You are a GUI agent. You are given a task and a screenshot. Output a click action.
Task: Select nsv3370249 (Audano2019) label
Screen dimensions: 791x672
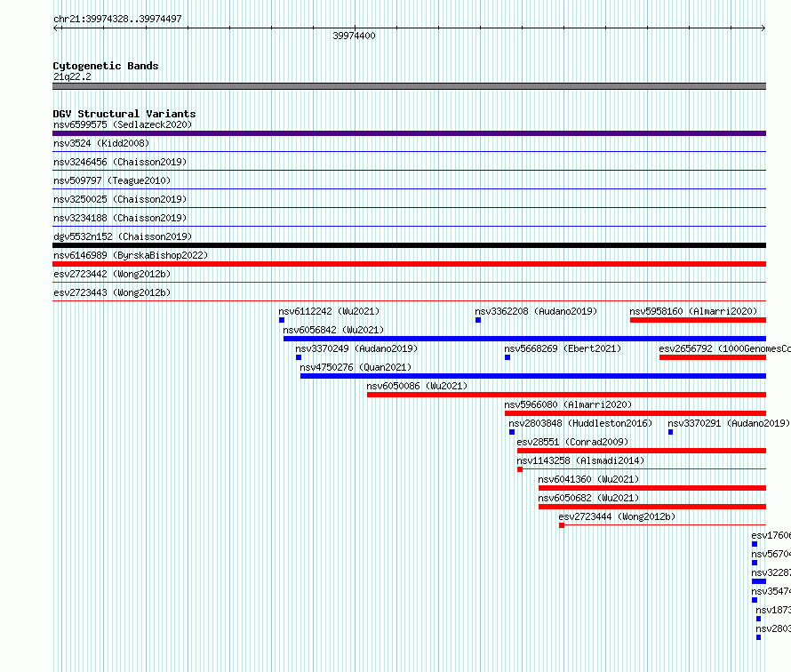click(x=356, y=348)
